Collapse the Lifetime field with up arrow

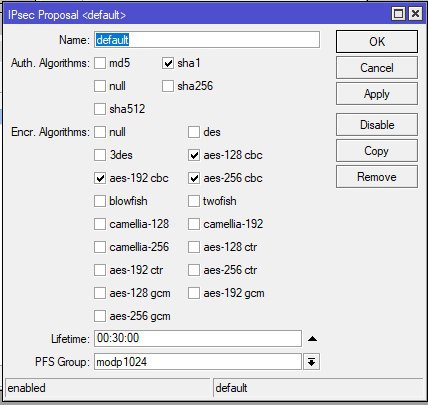click(312, 339)
